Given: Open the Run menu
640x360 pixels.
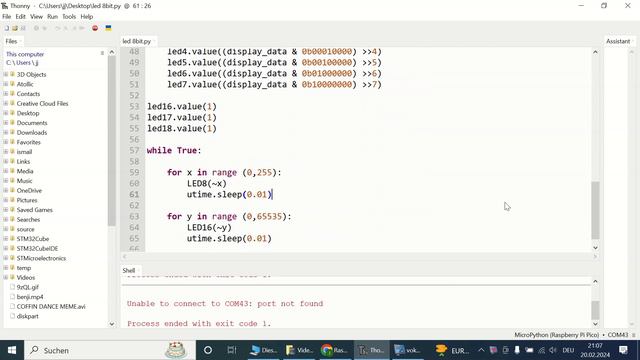Looking at the screenshot, I should click(52, 17).
